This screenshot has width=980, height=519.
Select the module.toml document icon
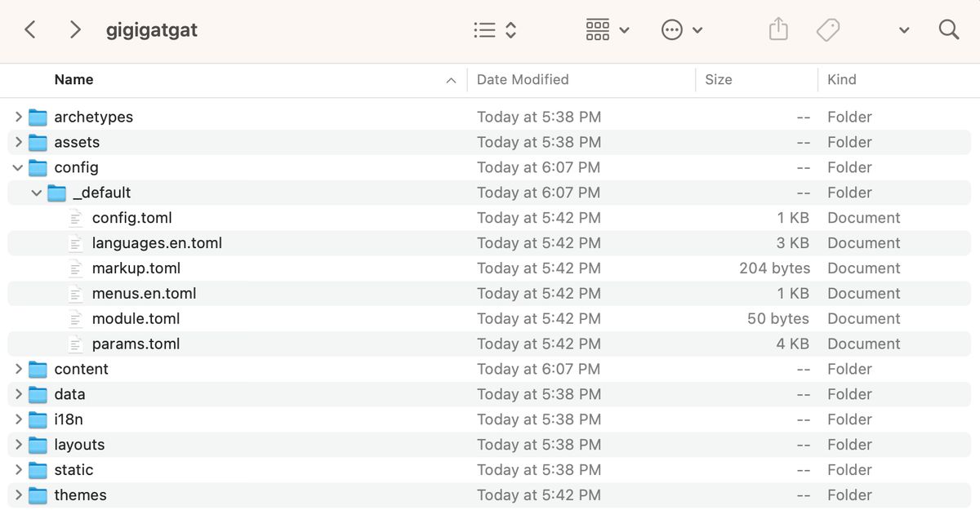pos(76,319)
